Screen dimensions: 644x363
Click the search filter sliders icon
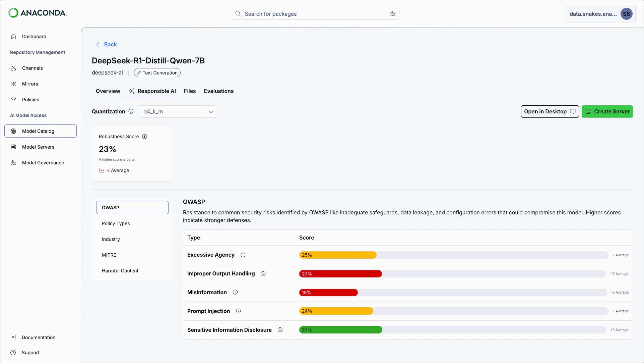[392, 14]
